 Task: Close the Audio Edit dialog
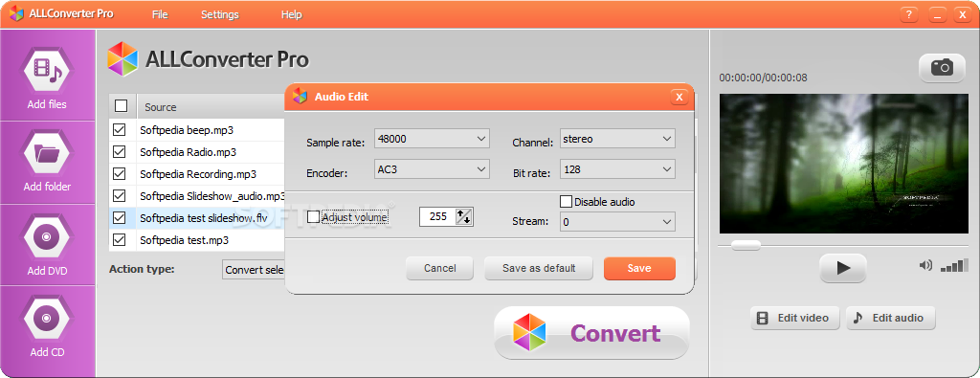pyautogui.click(x=679, y=97)
